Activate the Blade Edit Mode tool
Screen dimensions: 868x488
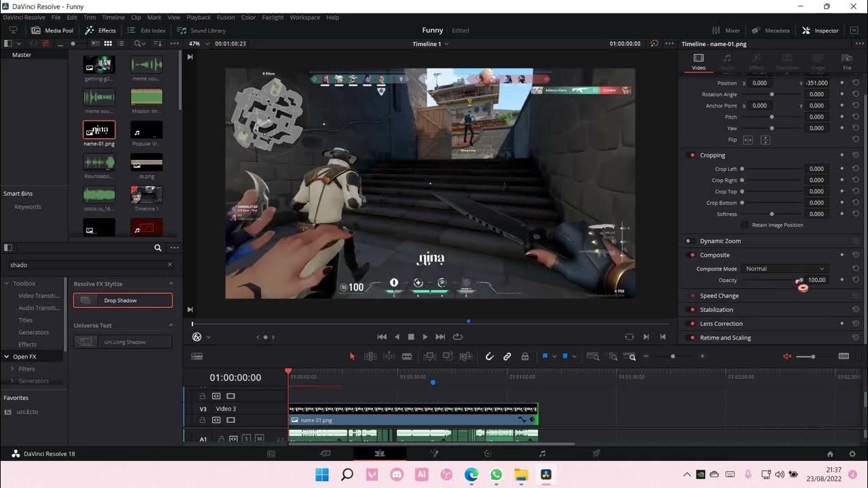407,357
